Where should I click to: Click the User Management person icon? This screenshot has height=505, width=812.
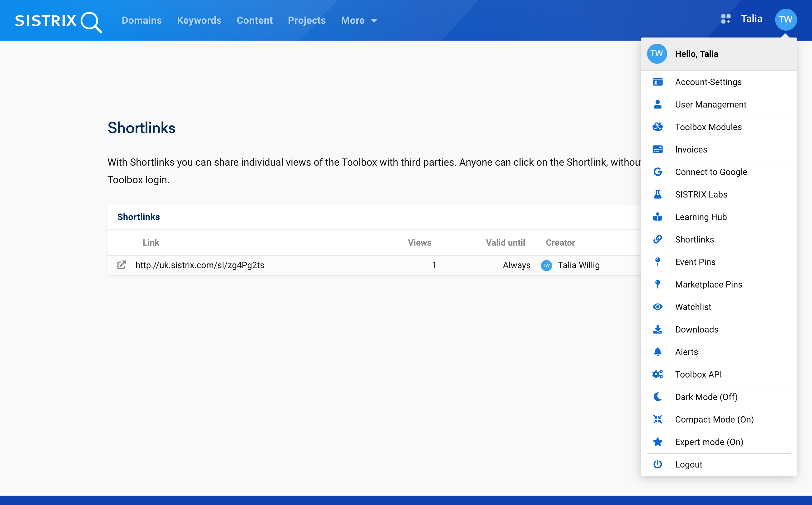(657, 105)
